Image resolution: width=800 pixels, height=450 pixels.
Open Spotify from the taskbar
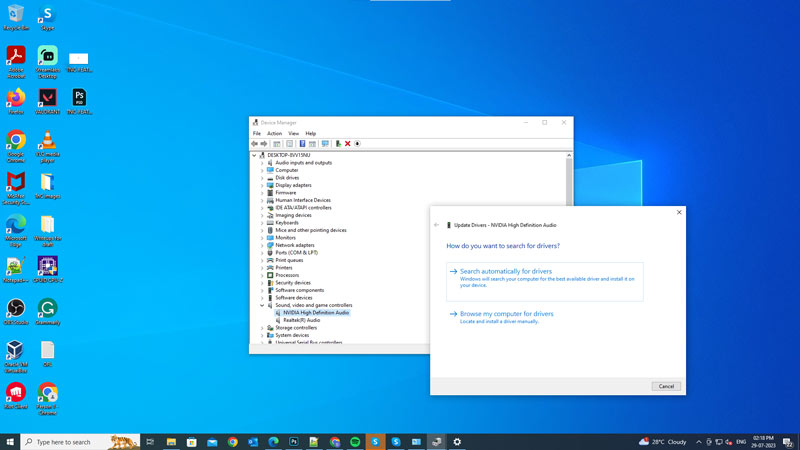click(x=355, y=442)
